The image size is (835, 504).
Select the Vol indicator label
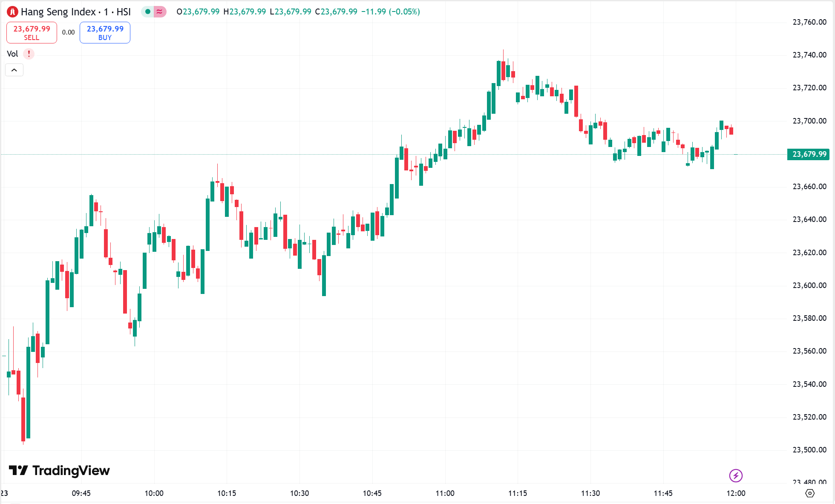(x=12, y=54)
